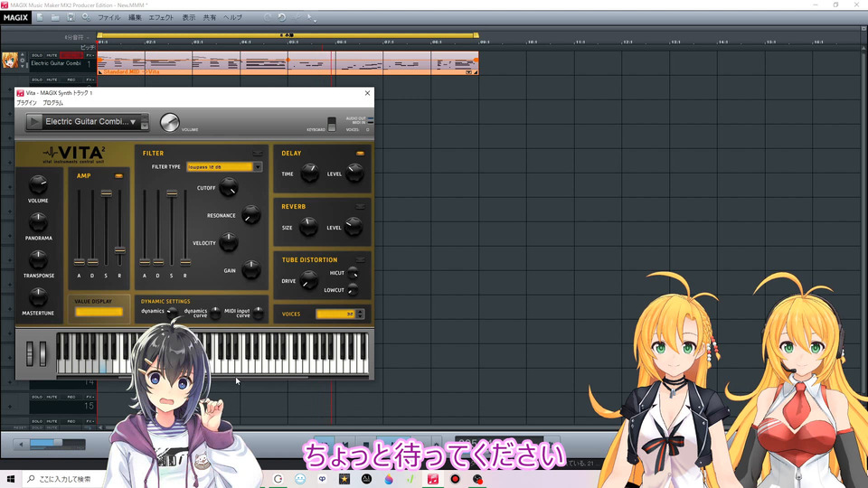The width and height of the screenshot is (868, 488).
Task: Click the filter VELOCITY knob
Action: coord(228,242)
